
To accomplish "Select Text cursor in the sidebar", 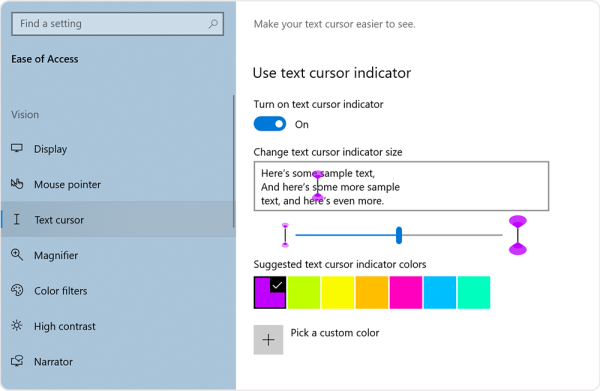I will tap(117, 220).
